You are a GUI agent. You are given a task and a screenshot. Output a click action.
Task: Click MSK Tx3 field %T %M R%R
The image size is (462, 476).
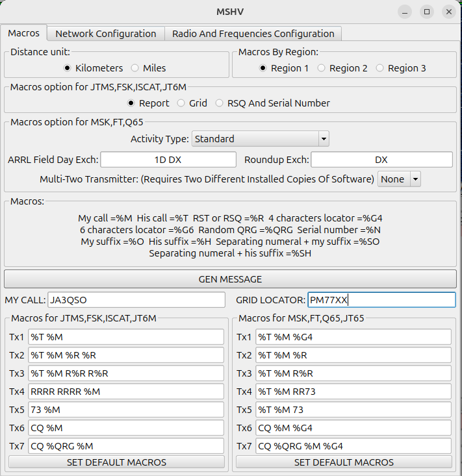tap(353, 373)
